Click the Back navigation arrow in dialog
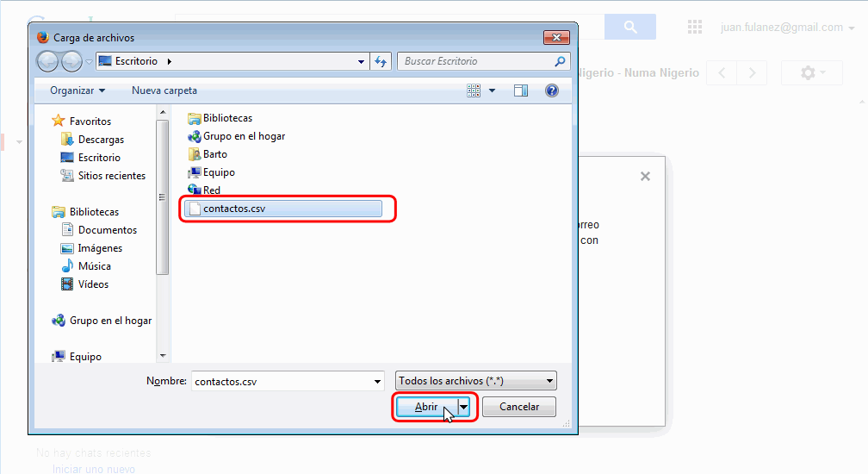 47,61
